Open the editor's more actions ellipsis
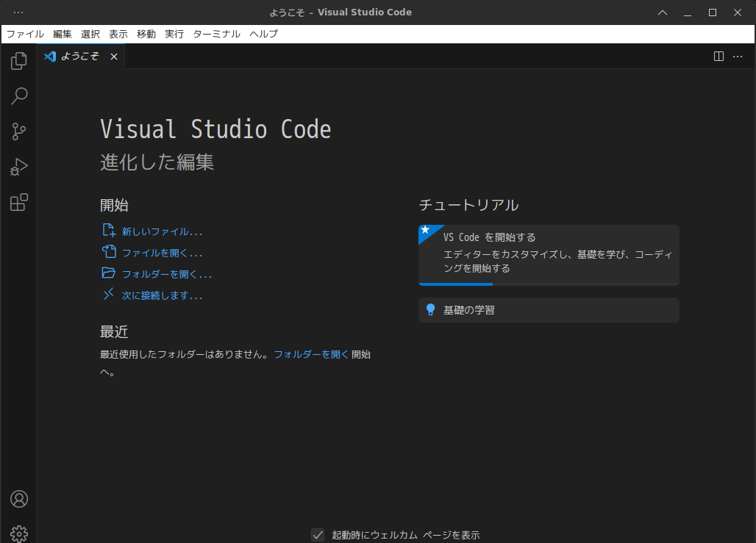 coord(738,57)
